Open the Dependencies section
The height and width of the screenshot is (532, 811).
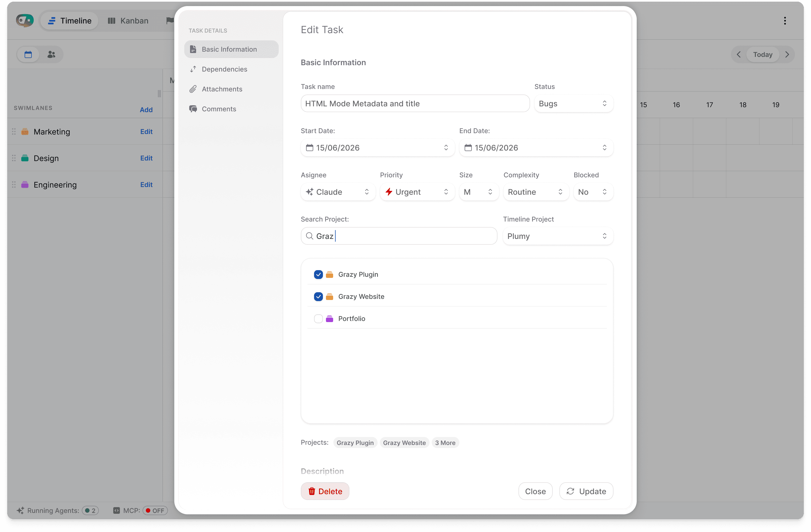[231, 69]
